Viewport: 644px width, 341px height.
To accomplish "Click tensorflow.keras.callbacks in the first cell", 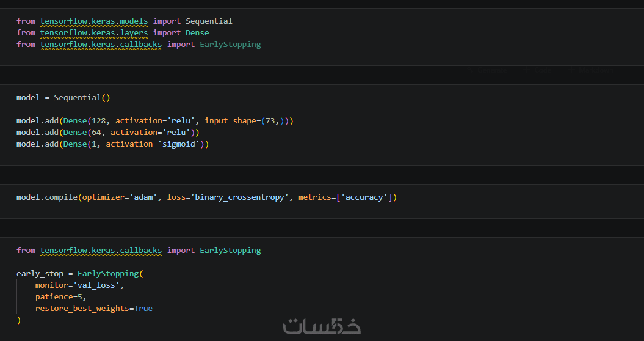I will pyautogui.click(x=101, y=44).
